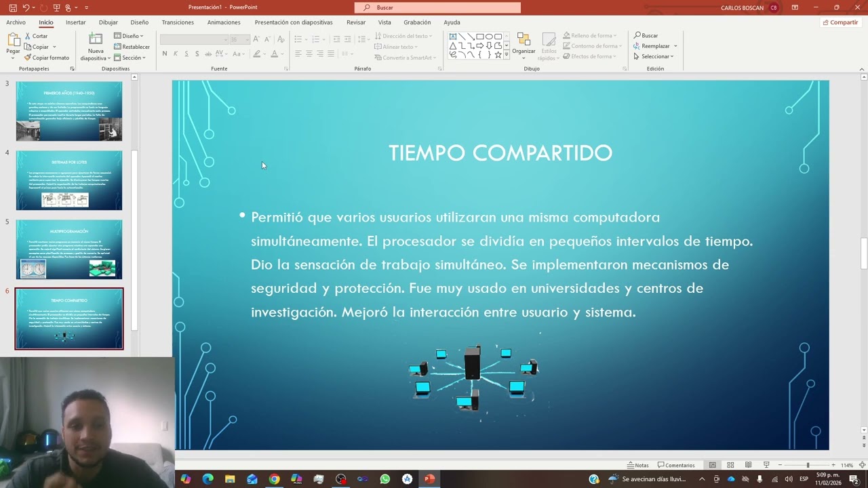Clear all formatting icon
The height and width of the screenshot is (488, 868).
(281, 39)
